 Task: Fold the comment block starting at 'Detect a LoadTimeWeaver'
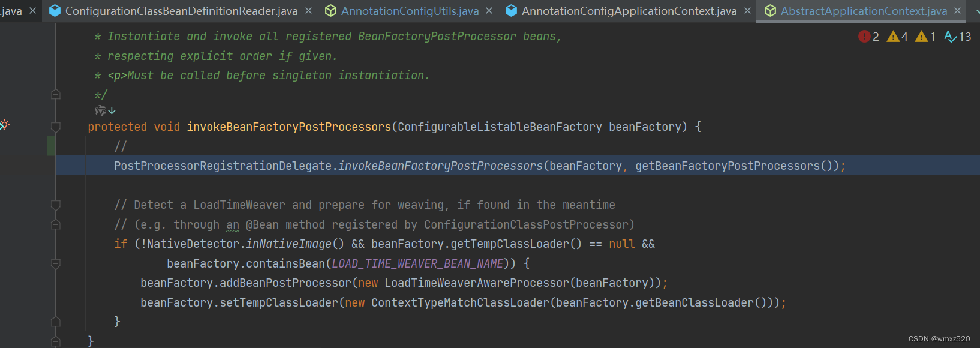click(x=56, y=205)
